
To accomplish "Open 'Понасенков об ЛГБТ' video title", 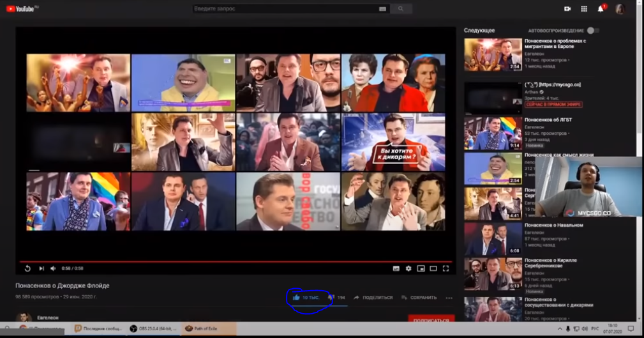I will coord(548,119).
